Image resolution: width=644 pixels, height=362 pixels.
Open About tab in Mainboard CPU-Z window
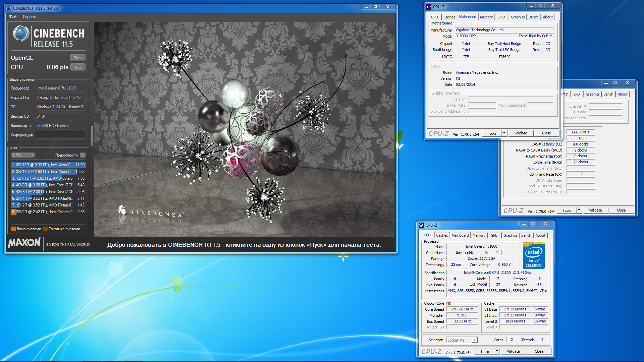tap(548, 17)
